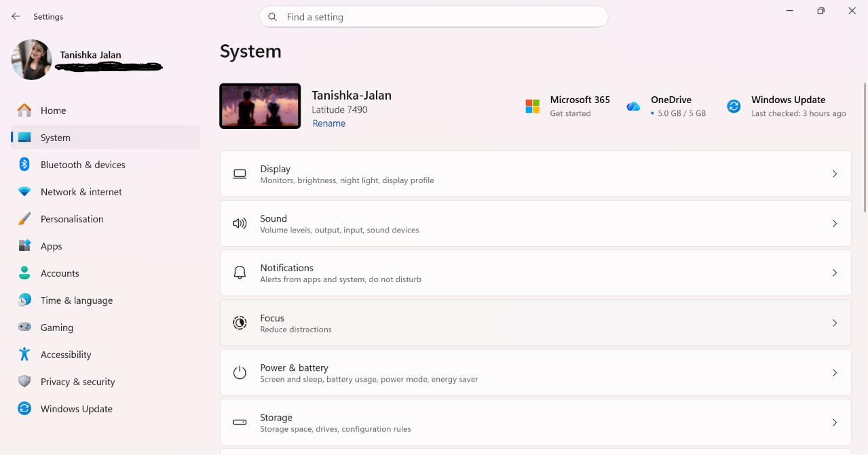
Task: Select Personalisation in the sidebar
Action: pos(106,219)
